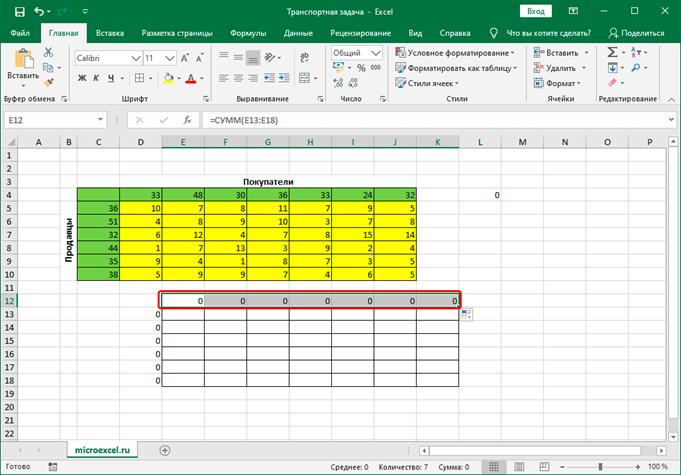Click the Increase Decimal icon
The width and height of the screenshot is (681, 475).
(x=338, y=82)
